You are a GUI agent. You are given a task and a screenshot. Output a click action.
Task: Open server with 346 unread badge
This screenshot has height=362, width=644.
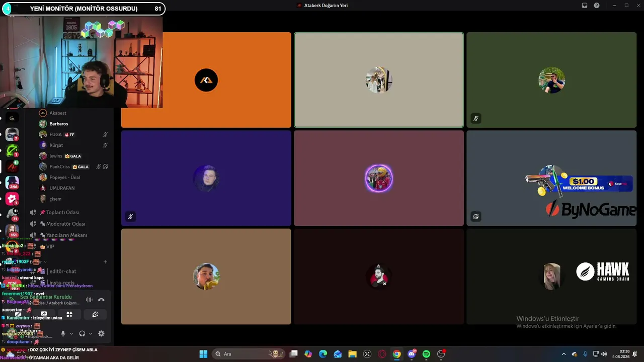tap(12, 183)
